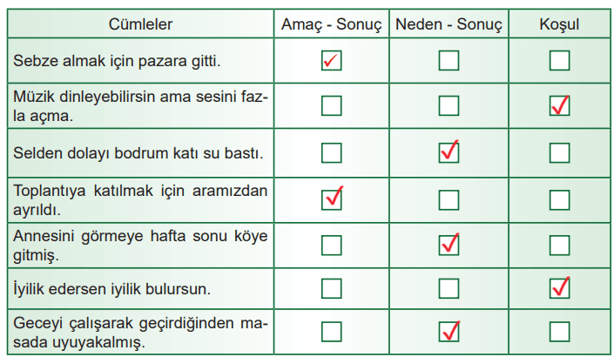Check Koşul box for 'Selden dolayı' sentence

click(x=559, y=152)
